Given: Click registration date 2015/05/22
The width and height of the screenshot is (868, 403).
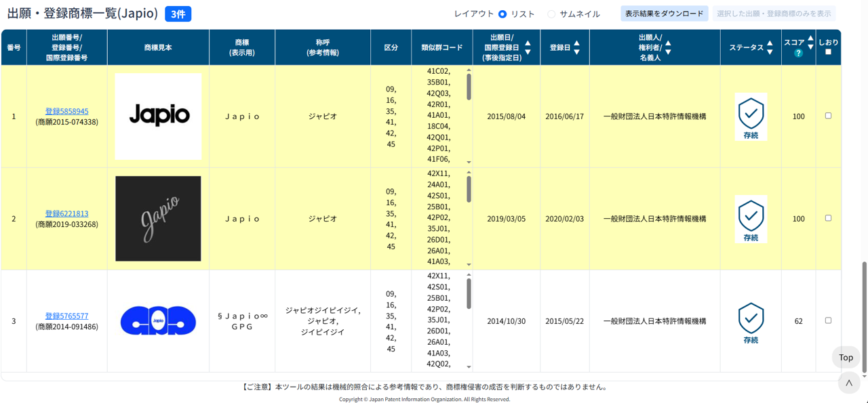Looking at the screenshot, I should 564,321.
